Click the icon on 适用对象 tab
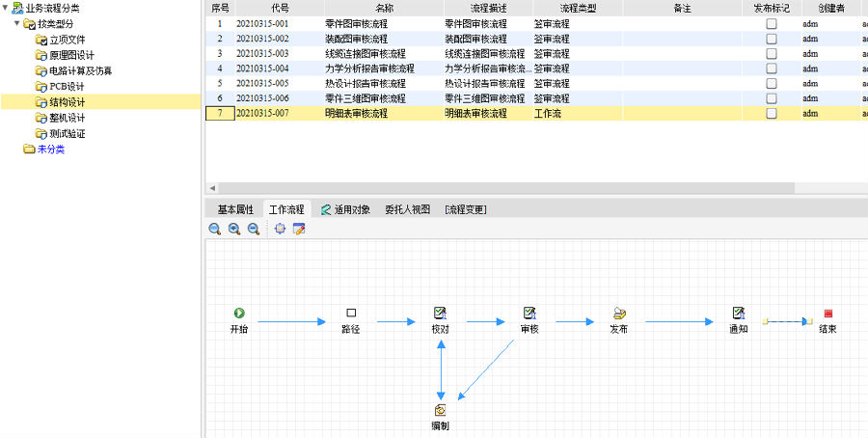Image resolution: width=868 pixels, height=438 pixels. (x=326, y=210)
